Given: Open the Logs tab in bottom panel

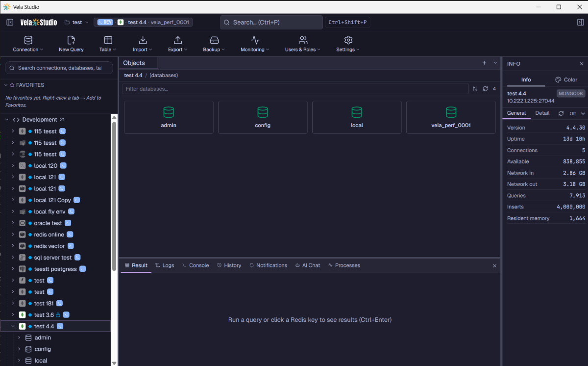Looking at the screenshot, I should coord(165,265).
